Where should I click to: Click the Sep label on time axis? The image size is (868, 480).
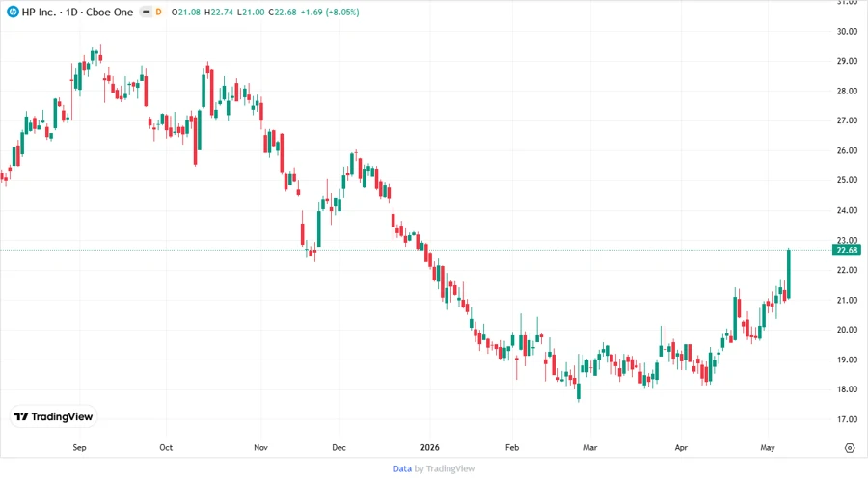(79, 447)
